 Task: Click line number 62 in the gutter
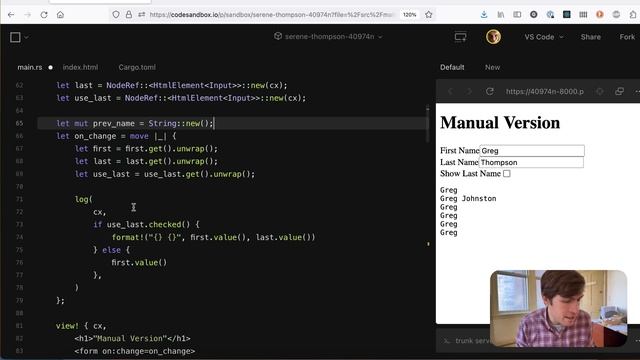pos(19,85)
